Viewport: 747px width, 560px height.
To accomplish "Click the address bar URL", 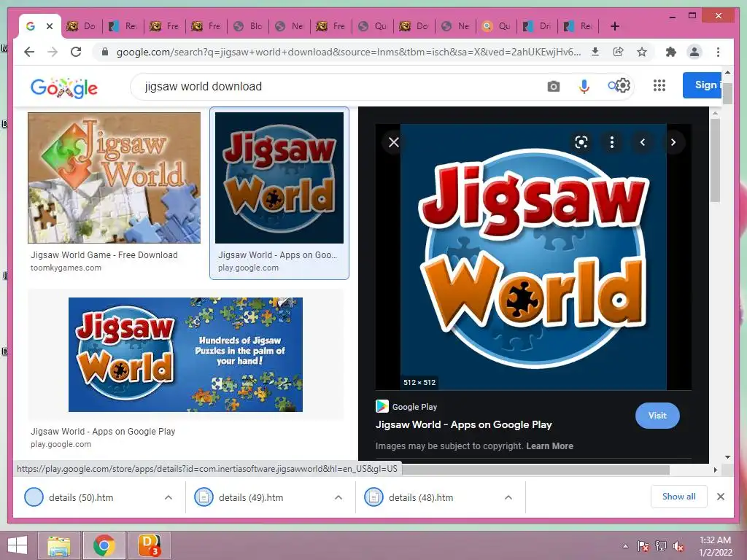I will (x=348, y=52).
